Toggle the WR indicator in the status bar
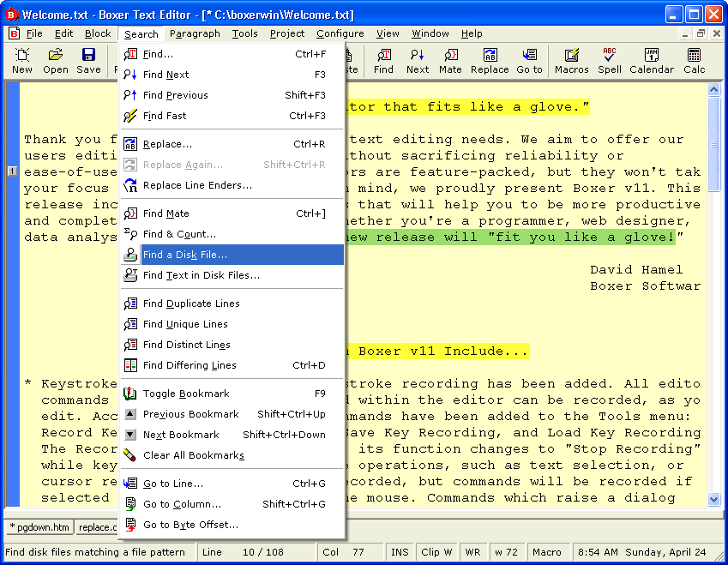 tap(472, 552)
